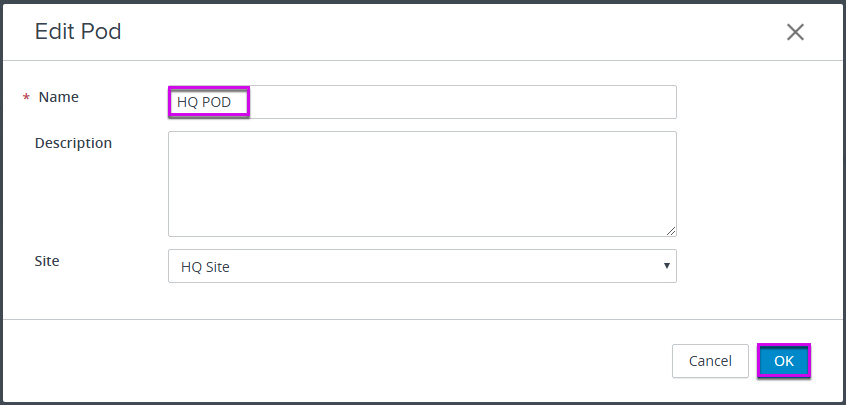Image resolution: width=846 pixels, height=405 pixels.
Task: Click the empty footer area left of Cancel
Action: [x=335, y=361]
